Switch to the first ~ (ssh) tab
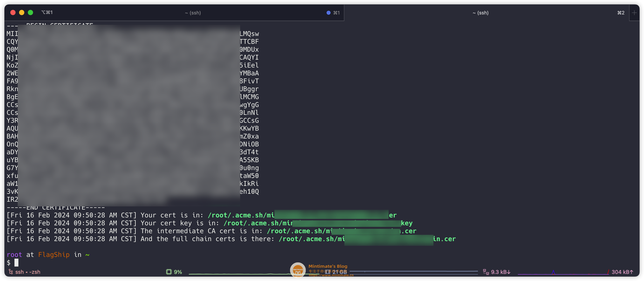Viewport: 644px width, 281px height. click(x=193, y=13)
